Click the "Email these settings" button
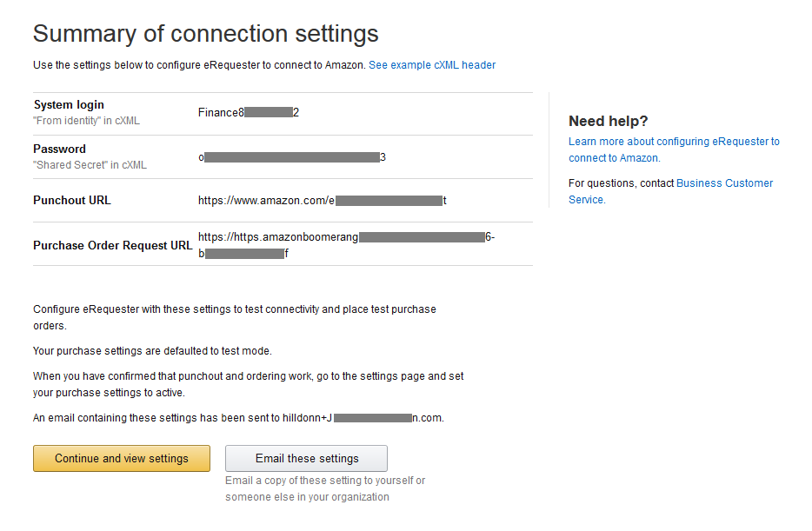The height and width of the screenshot is (531, 812). 306,459
